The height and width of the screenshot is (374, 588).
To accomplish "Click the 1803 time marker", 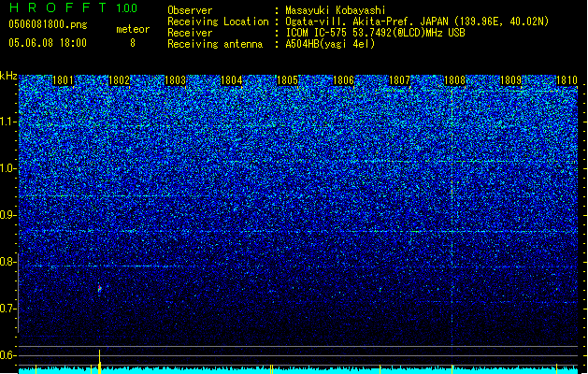I will (x=175, y=80).
